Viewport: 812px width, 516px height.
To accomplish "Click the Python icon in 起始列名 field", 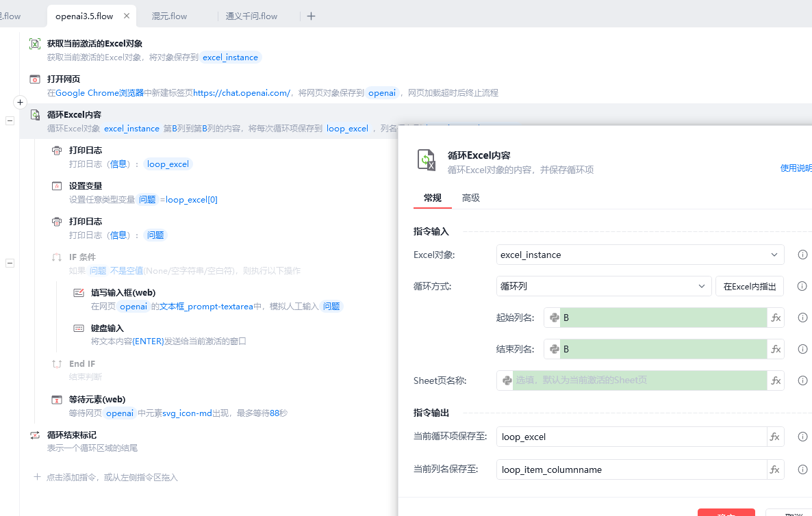I will [555, 318].
